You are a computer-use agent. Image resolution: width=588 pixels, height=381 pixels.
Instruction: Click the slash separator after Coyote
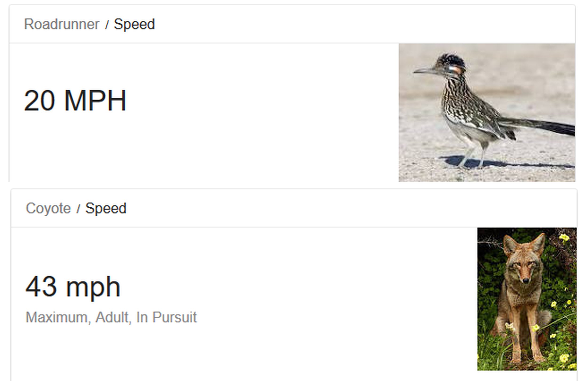[78, 209]
